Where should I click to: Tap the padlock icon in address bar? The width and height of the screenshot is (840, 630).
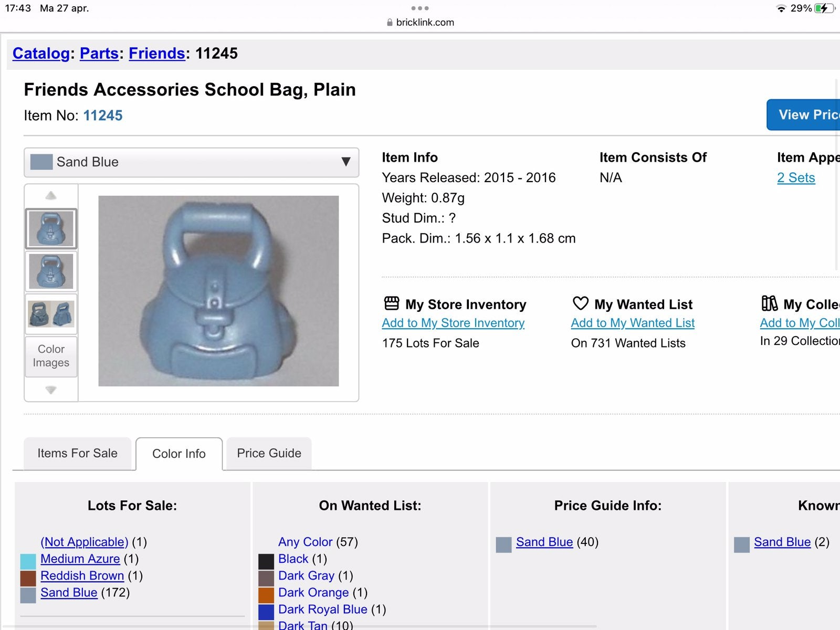390,23
